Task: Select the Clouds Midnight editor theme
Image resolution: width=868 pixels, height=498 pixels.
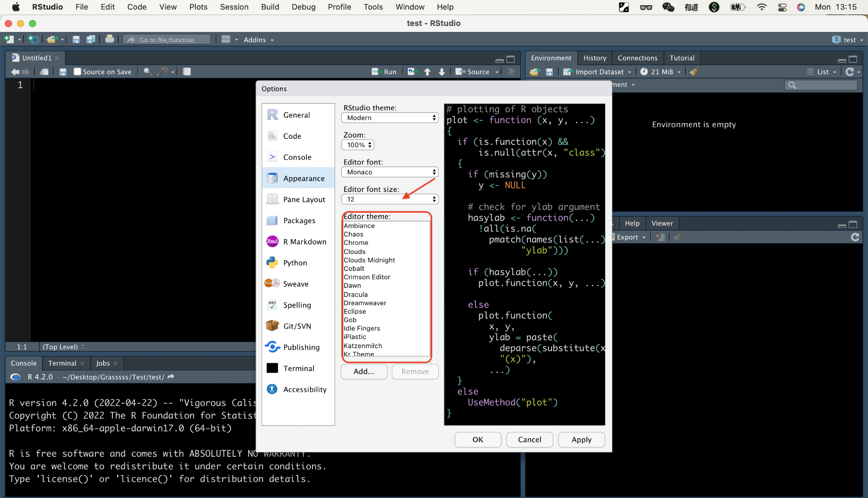Action: [386, 260]
